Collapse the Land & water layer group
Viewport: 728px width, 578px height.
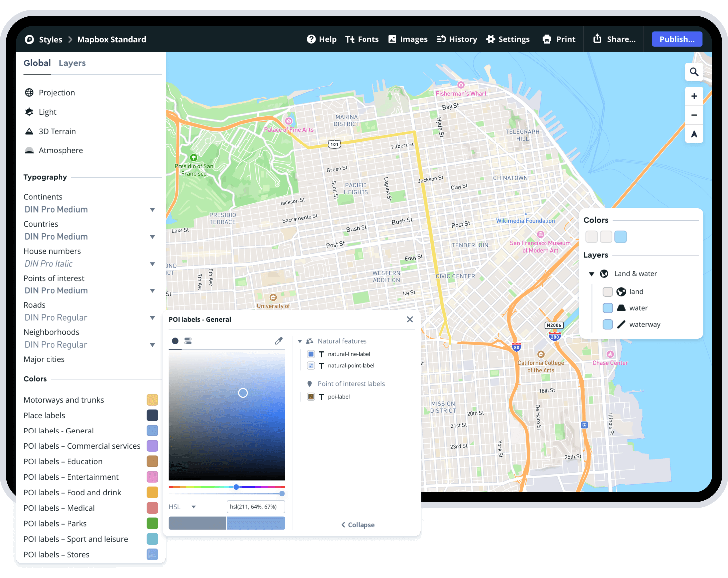tap(591, 274)
